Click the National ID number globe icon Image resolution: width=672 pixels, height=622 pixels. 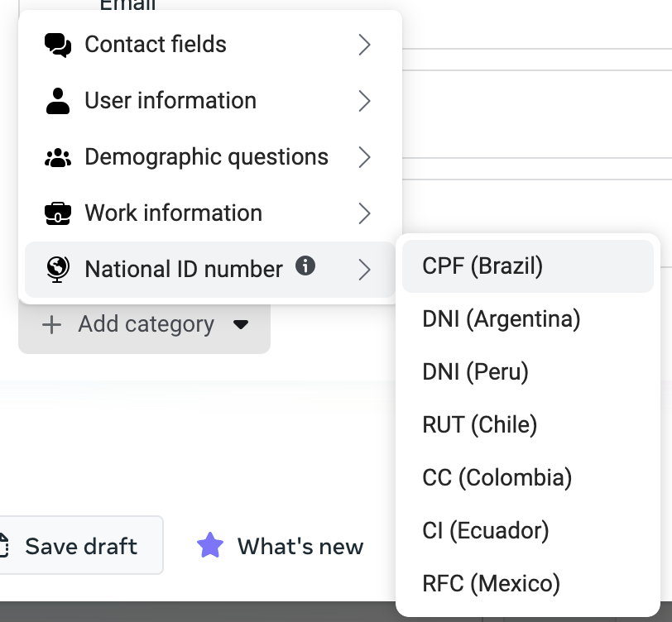(58, 270)
